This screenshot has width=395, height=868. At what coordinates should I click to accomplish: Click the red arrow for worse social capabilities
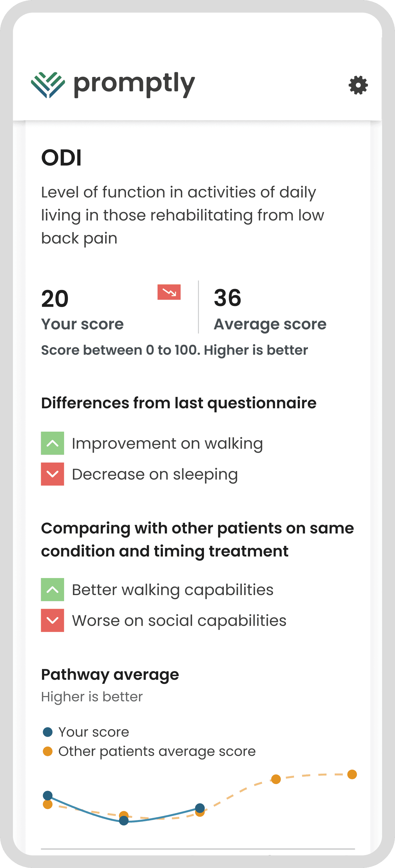tap(52, 620)
